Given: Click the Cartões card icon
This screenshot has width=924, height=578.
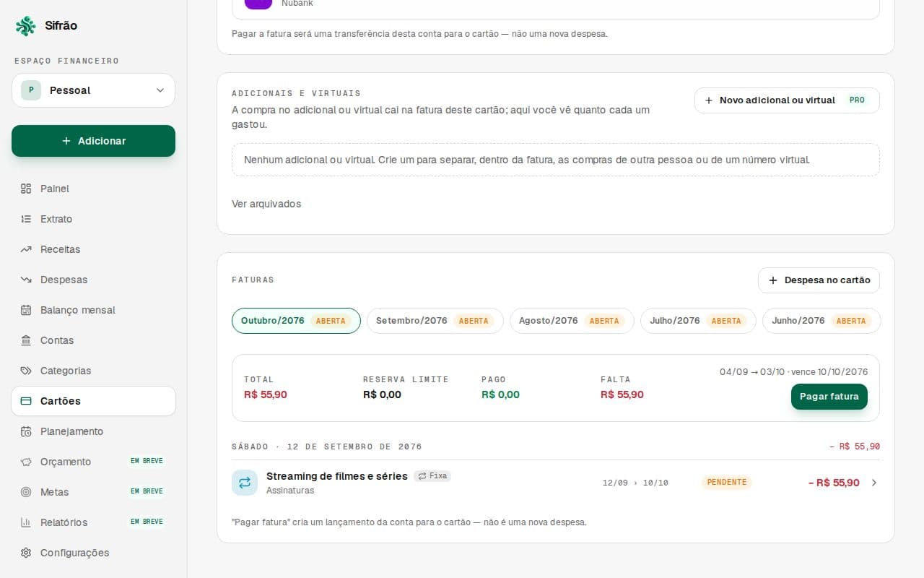Looking at the screenshot, I should click(26, 401).
